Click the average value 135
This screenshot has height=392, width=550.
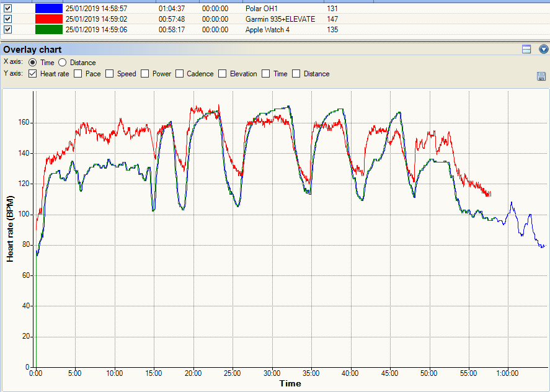[x=332, y=30]
